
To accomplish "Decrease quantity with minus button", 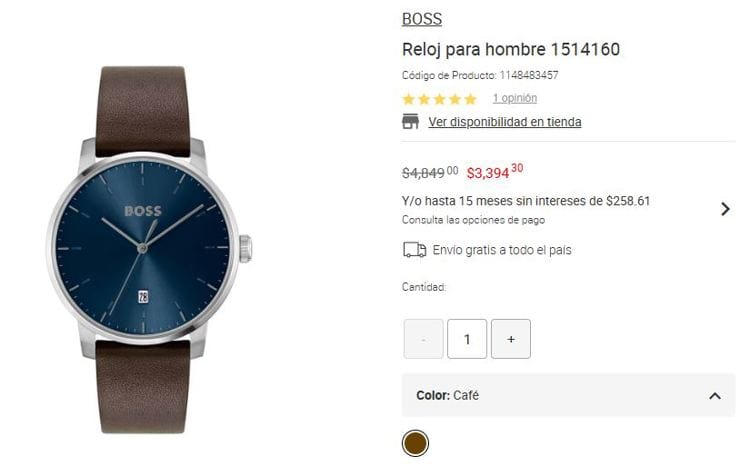I will (x=423, y=339).
